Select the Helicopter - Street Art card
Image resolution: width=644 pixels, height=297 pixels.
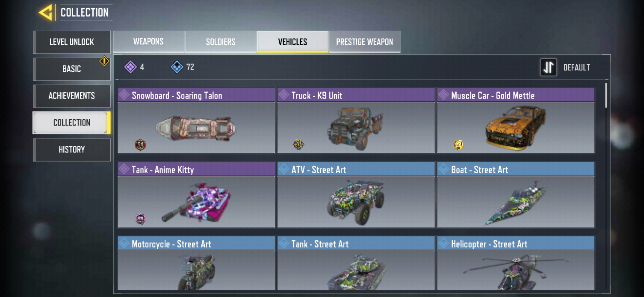point(516,263)
